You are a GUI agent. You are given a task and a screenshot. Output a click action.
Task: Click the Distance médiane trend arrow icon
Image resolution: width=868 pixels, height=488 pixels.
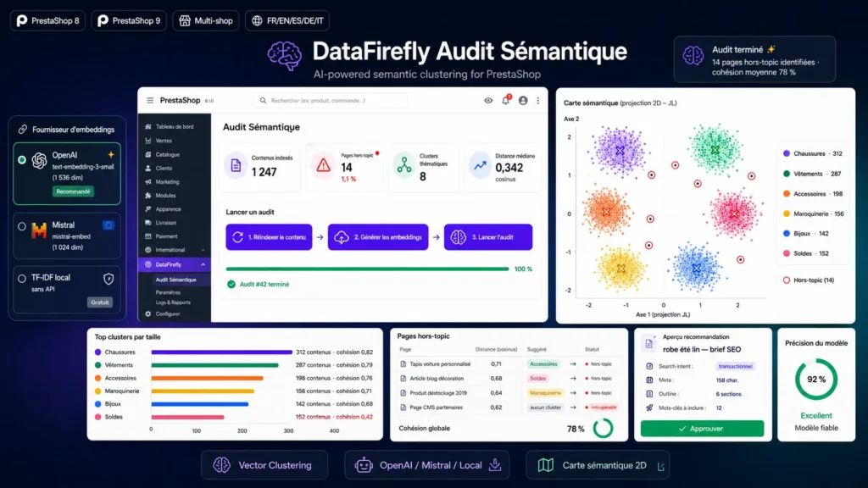click(x=480, y=165)
